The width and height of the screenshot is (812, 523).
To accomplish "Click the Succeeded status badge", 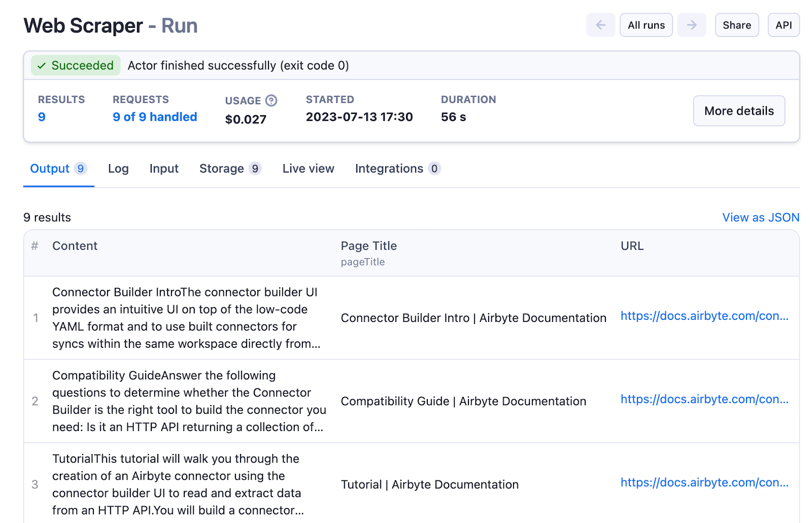I will [x=76, y=66].
